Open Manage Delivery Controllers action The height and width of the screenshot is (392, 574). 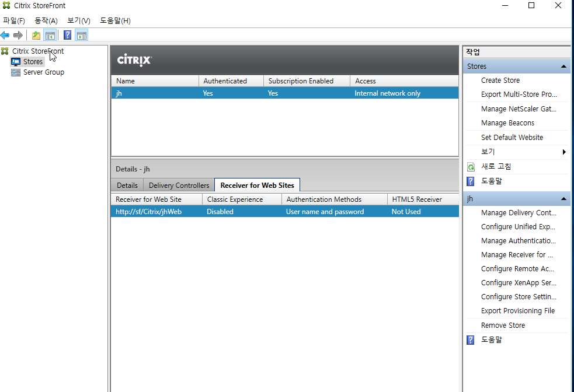click(x=519, y=213)
